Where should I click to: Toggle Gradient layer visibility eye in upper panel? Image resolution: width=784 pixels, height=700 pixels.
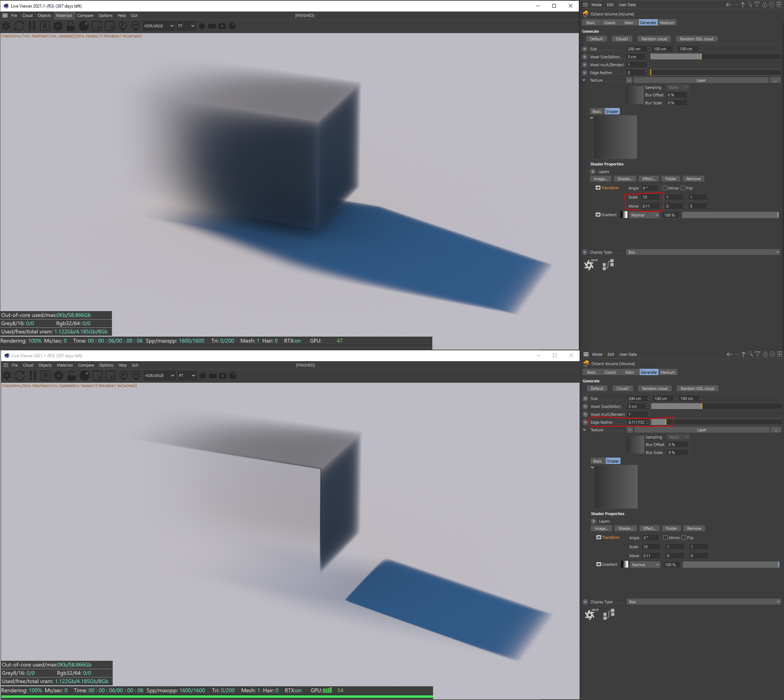tap(598, 215)
